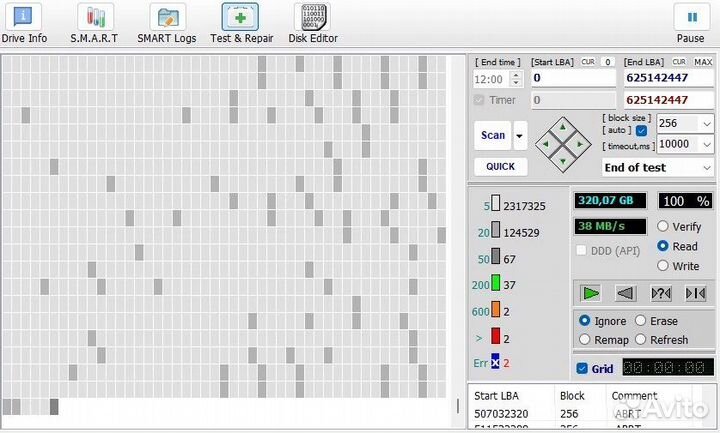
Task: Toggle the Grid checkbox
Action: coord(582,368)
